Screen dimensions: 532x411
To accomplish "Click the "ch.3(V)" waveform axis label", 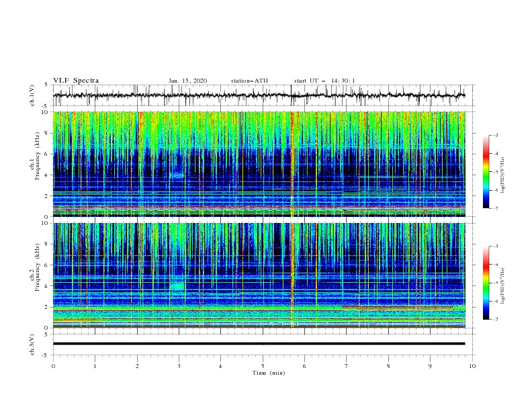I will (x=32, y=345).
